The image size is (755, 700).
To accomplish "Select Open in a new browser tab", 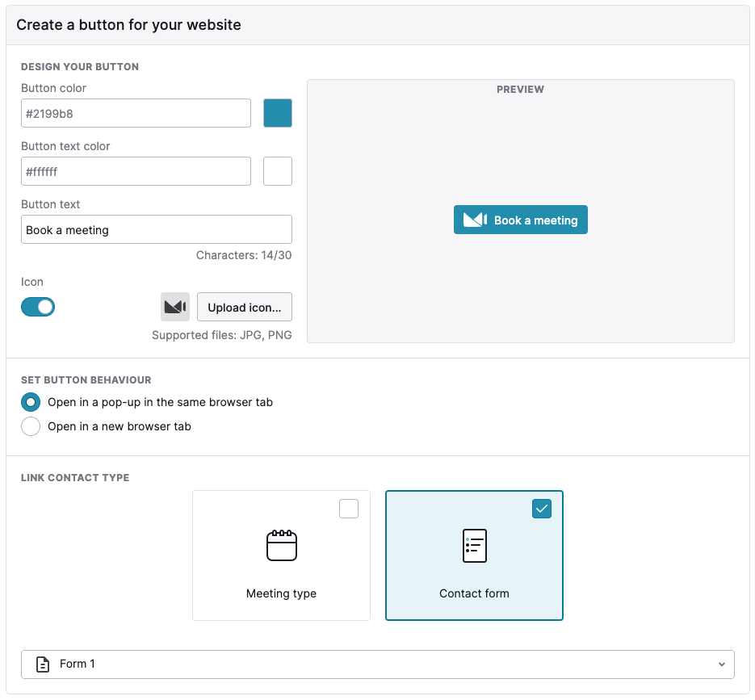I will coord(31,426).
